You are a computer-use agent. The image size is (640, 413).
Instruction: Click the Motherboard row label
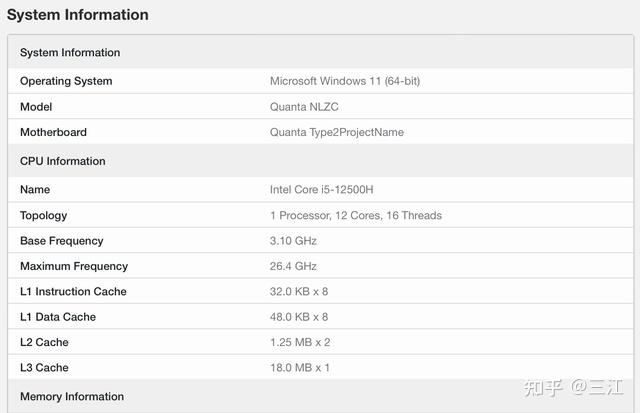pyautogui.click(x=53, y=132)
